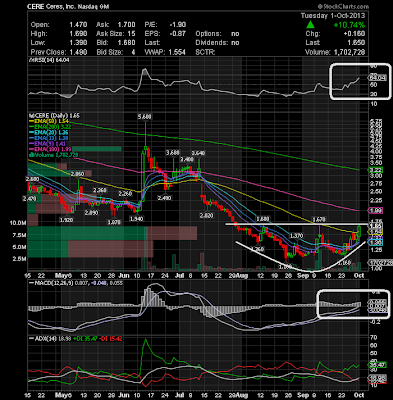Click the High price 1.690

78,34
